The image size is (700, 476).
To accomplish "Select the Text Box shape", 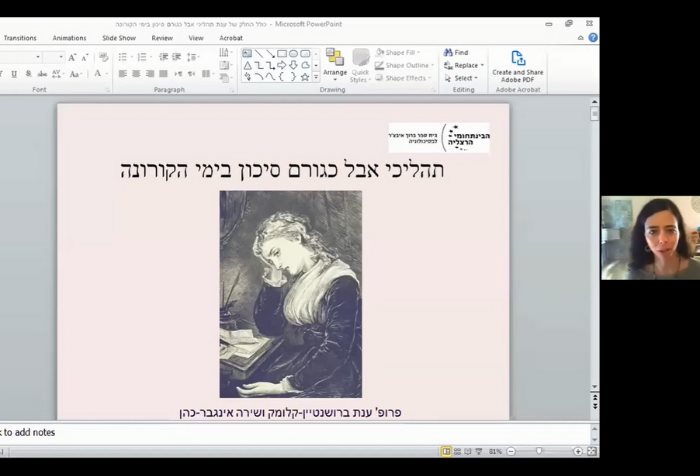I will [247, 54].
